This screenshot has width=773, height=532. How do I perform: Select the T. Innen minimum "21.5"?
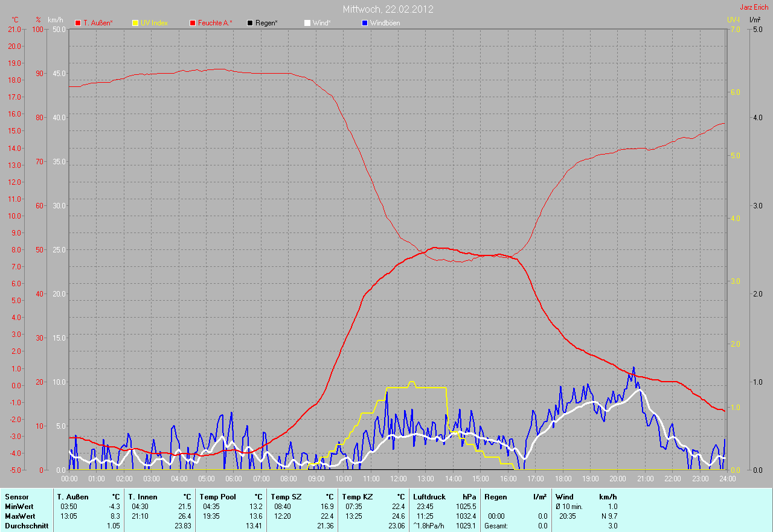click(x=185, y=507)
